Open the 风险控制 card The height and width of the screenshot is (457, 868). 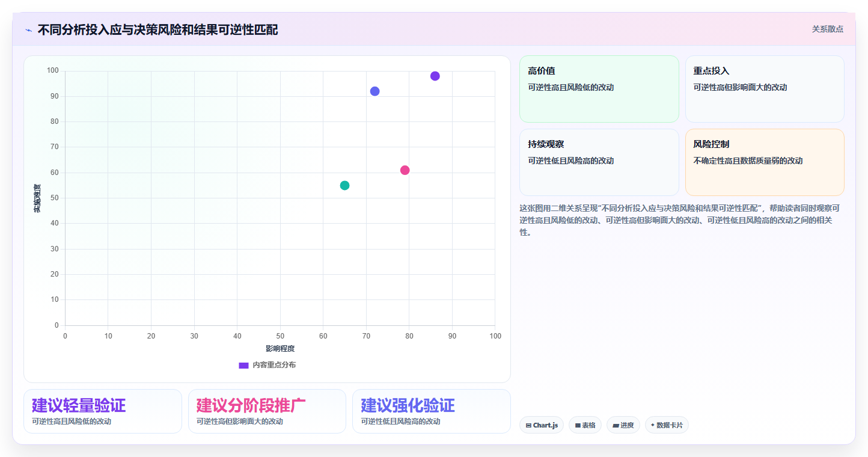click(x=765, y=162)
